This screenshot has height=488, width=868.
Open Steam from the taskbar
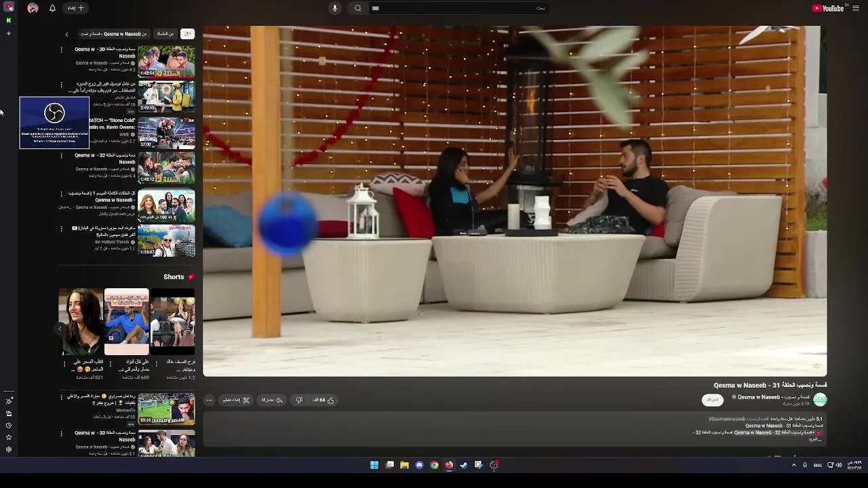point(464,465)
